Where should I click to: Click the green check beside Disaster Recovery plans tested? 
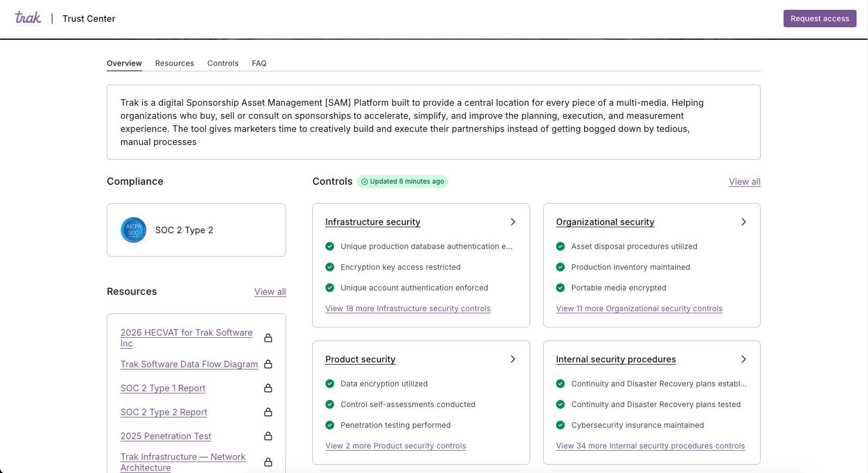point(560,404)
